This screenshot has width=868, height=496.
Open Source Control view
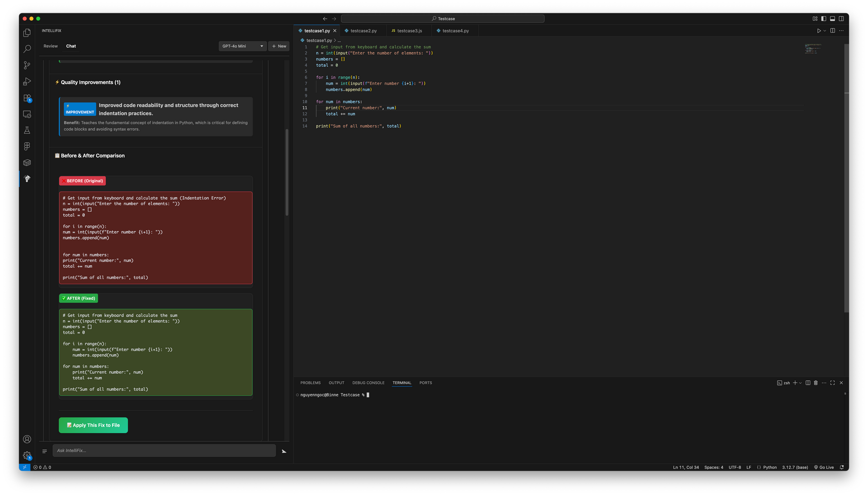[x=27, y=65]
